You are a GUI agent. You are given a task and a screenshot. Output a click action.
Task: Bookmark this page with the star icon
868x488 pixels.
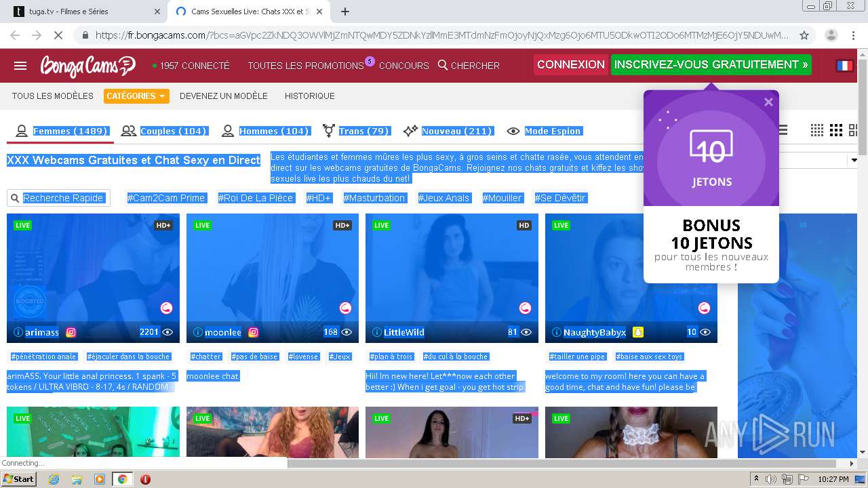[804, 35]
